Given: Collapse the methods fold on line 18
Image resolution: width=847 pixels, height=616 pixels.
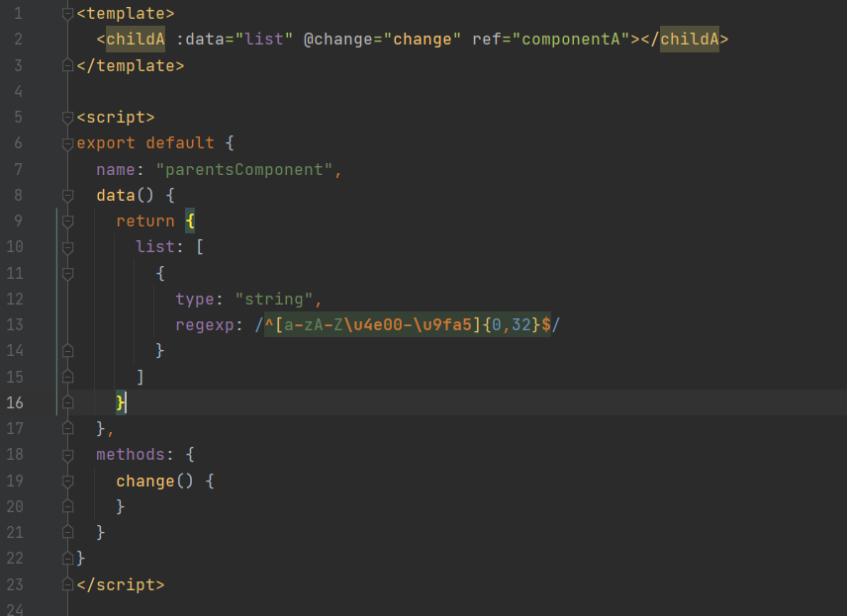Looking at the screenshot, I should pos(67,455).
